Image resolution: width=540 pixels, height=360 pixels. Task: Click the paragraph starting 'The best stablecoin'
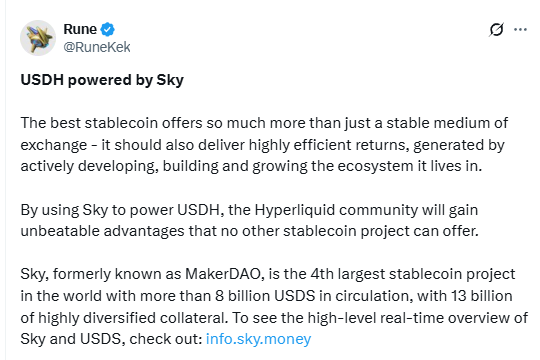pyautogui.click(x=264, y=145)
